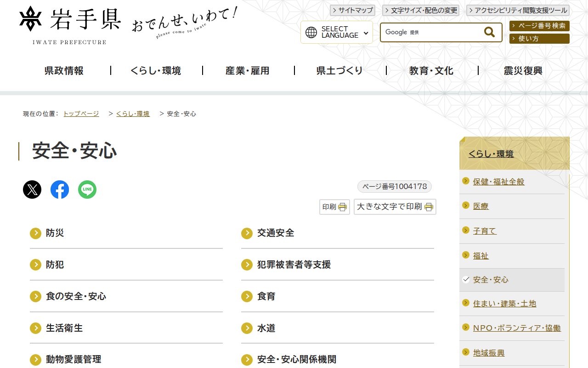Click sidebar bullet icon beside 住まい・建築・土地
588x368 pixels.
point(466,303)
